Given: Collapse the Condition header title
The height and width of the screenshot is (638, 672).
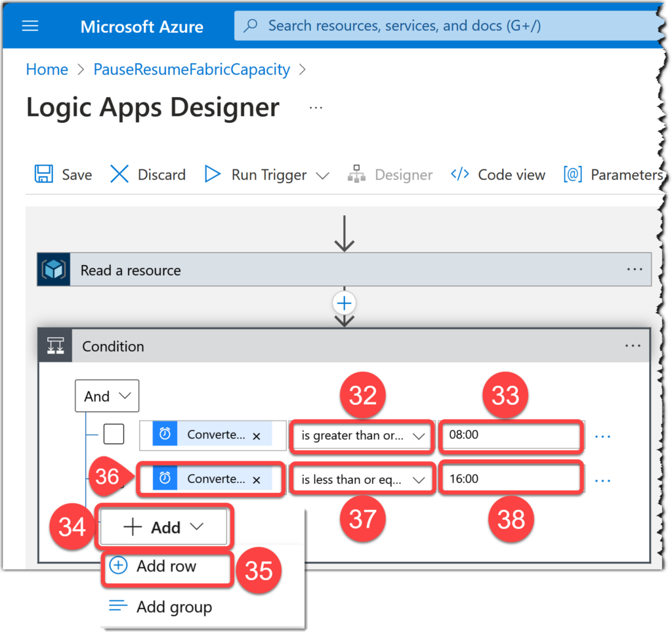Looking at the screenshot, I should pyautogui.click(x=113, y=347).
